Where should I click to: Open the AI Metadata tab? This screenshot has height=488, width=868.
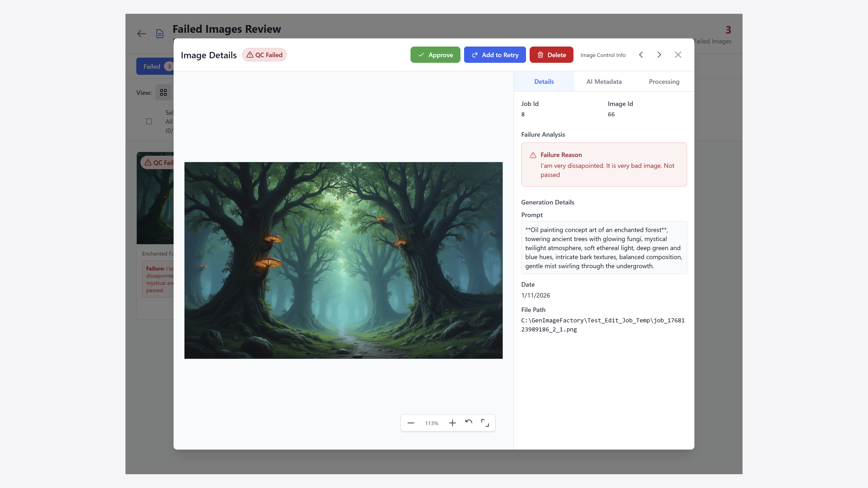(x=604, y=82)
